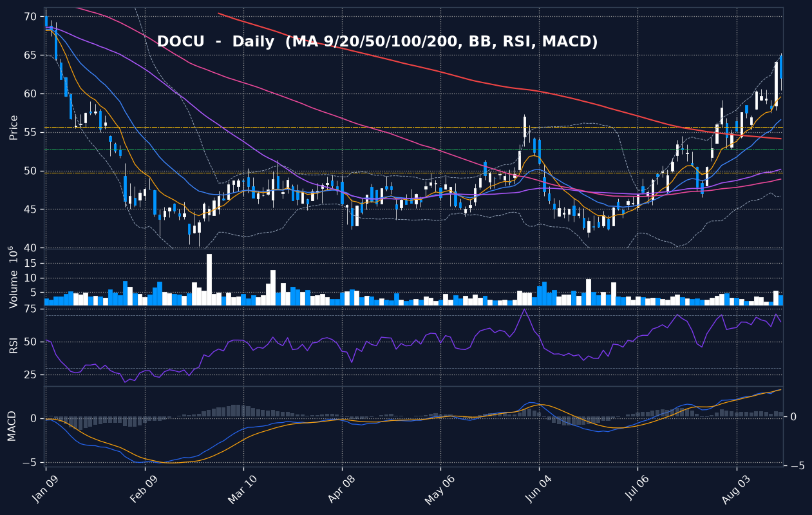Click the price tick 45
The image size is (812, 515).
(31, 209)
